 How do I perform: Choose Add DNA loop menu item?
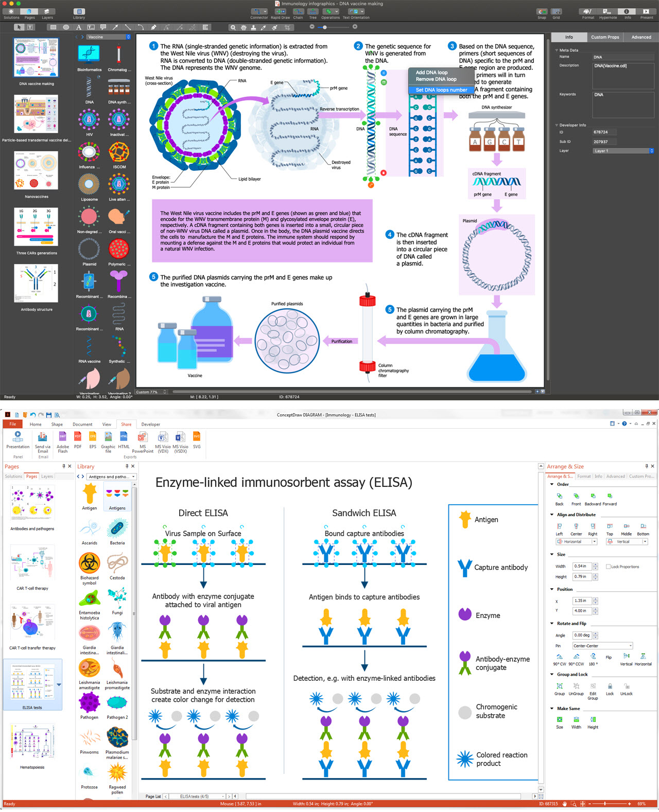tap(431, 73)
